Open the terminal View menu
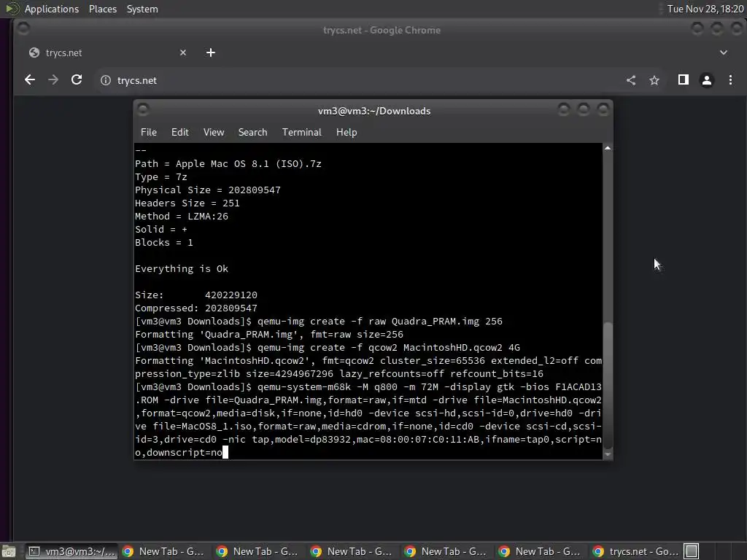Viewport: 747px width, 560px height. 214,133
